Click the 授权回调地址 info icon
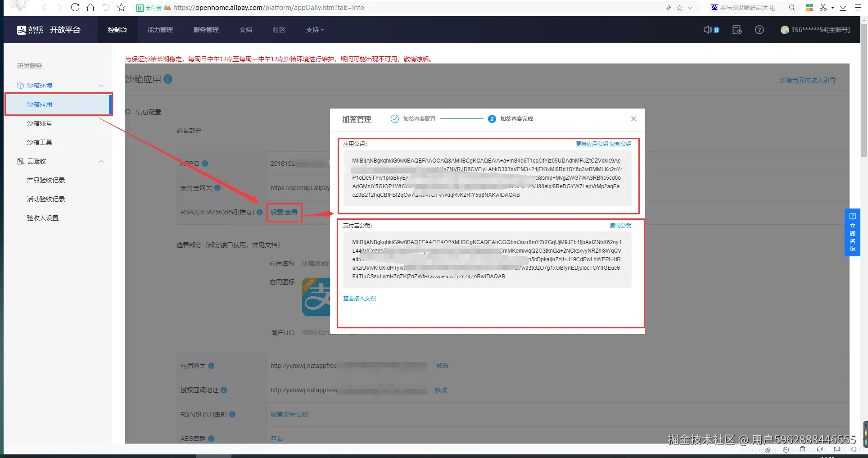 tap(224, 390)
